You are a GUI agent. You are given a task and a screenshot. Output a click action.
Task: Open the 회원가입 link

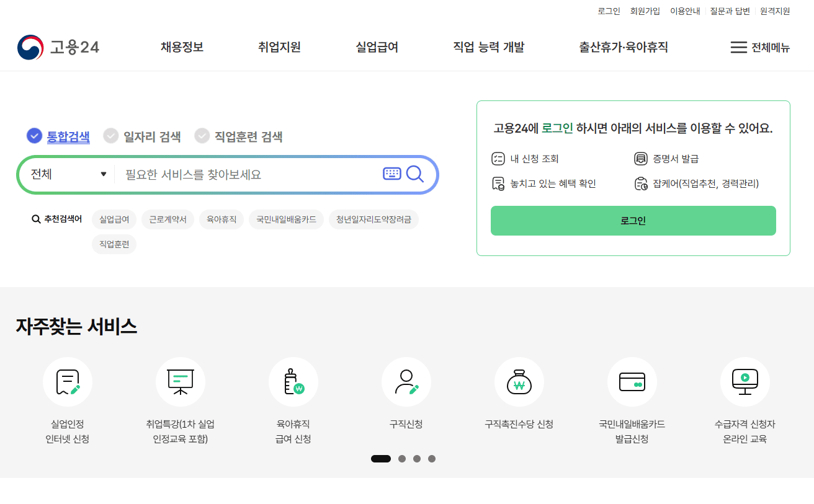point(645,11)
